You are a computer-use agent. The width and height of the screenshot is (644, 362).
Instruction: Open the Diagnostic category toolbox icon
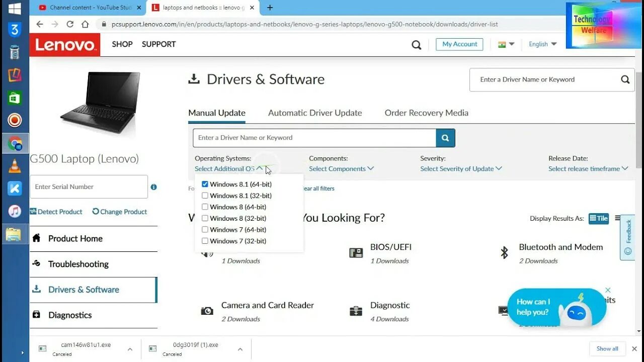click(x=356, y=311)
